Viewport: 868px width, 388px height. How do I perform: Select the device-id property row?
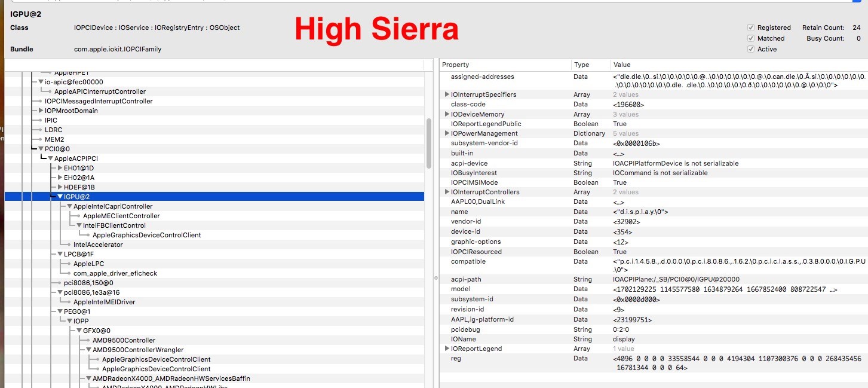click(x=654, y=231)
